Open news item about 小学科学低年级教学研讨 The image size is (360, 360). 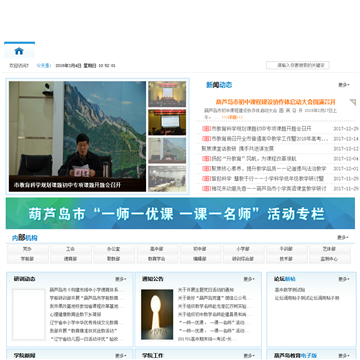(268, 179)
